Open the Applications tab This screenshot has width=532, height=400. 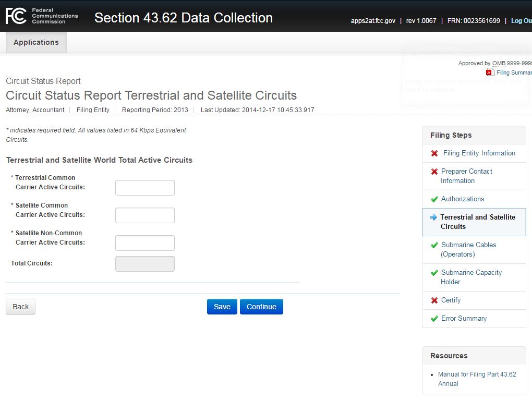pos(36,42)
